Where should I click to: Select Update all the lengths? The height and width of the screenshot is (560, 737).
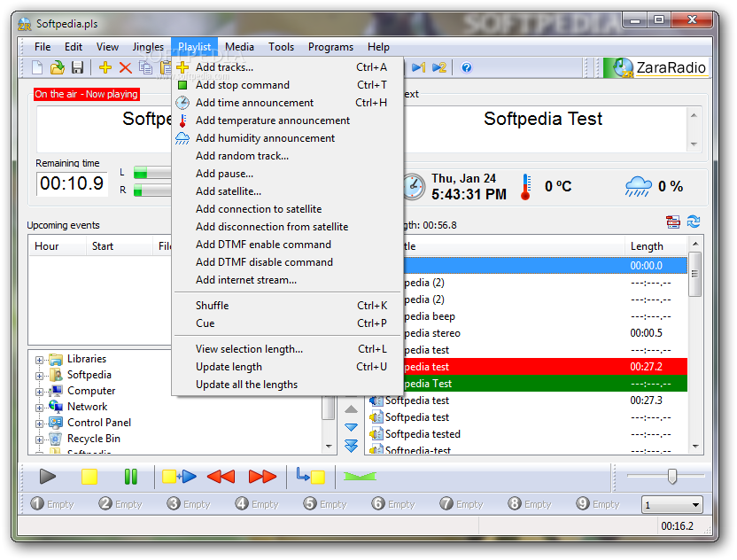pos(288,385)
